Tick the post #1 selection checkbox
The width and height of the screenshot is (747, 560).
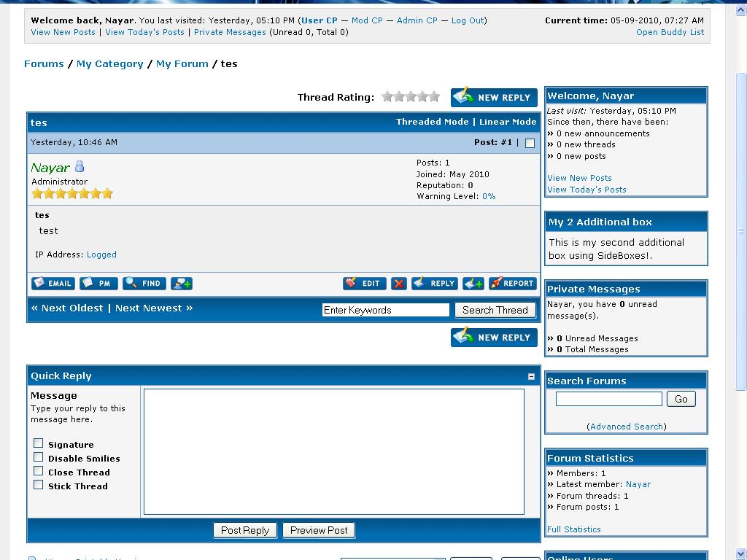530,143
